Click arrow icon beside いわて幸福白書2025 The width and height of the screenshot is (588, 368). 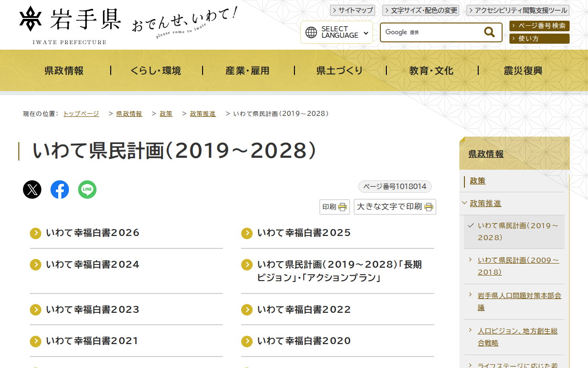[247, 233]
